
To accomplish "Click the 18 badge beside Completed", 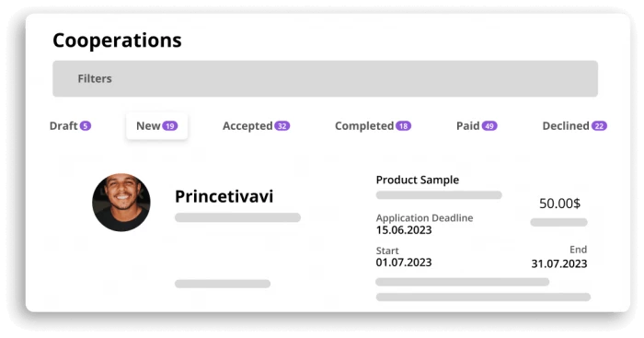I will (x=403, y=126).
